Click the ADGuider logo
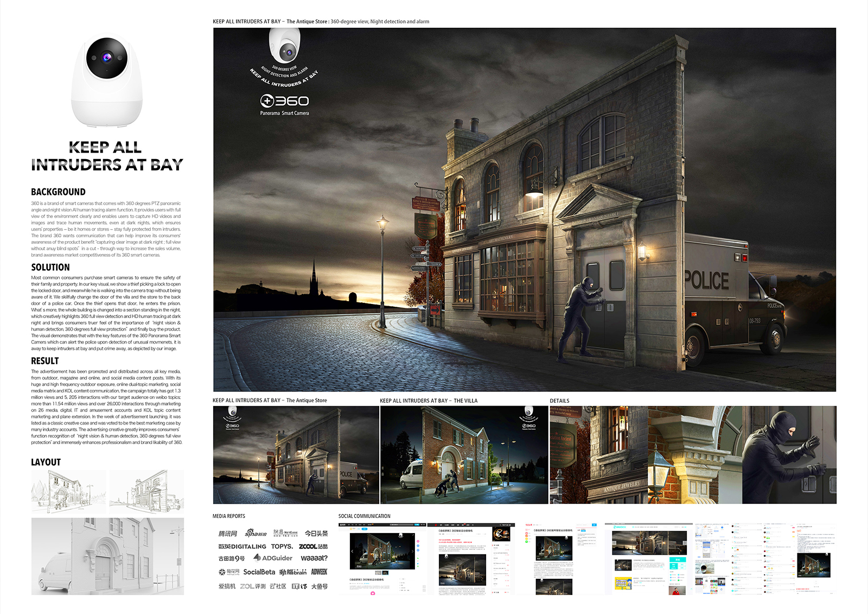Screen dimensions: 868x614 273,558
